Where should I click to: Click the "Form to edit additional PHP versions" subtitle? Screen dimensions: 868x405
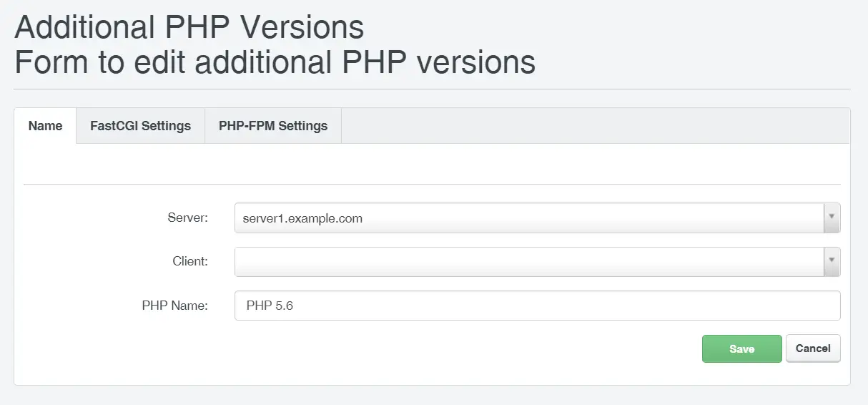click(x=275, y=62)
